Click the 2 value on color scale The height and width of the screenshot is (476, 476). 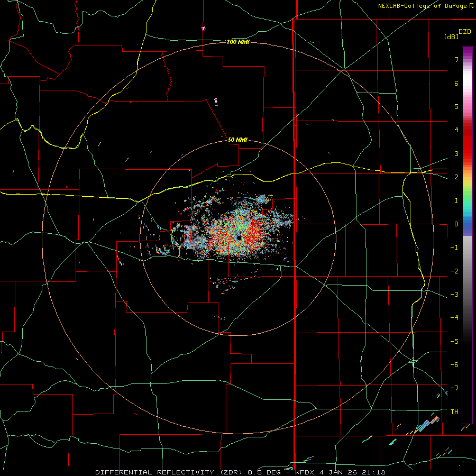point(456,177)
